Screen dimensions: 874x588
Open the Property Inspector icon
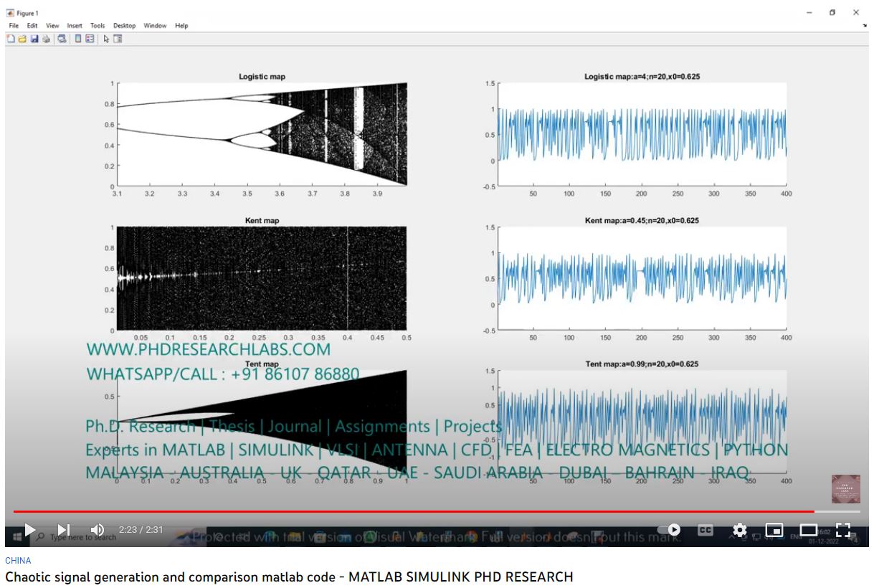118,39
